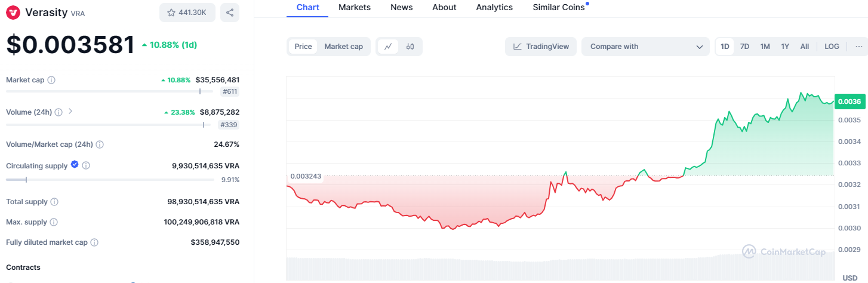
Task: Switch chart to line view icon
Action: (388, 47)
